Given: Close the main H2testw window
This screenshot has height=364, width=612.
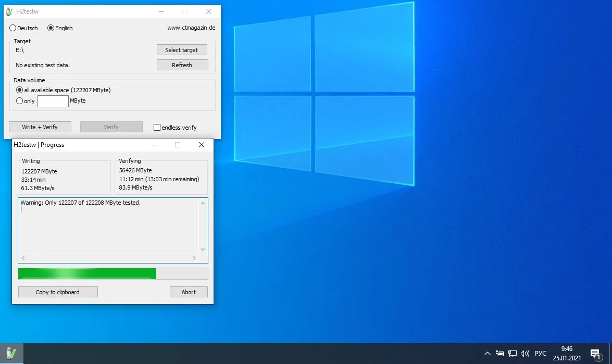Looking at the screenshot, I should pyautogui.click(x=209, y=11).
